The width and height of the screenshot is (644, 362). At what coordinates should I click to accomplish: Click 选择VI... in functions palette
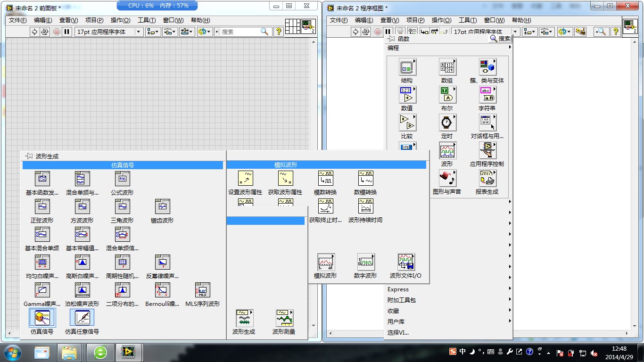click(398, 332)
